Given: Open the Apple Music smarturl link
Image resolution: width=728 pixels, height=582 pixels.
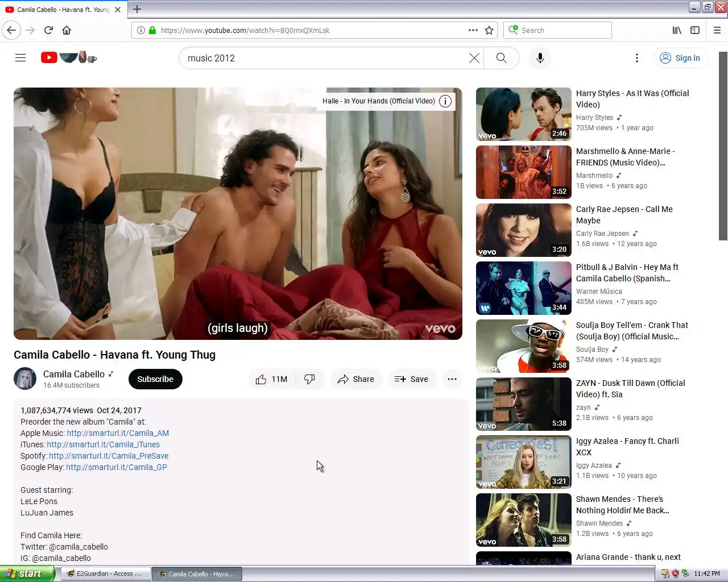Looking at the screenshot, I should click(x=118, y=433).
